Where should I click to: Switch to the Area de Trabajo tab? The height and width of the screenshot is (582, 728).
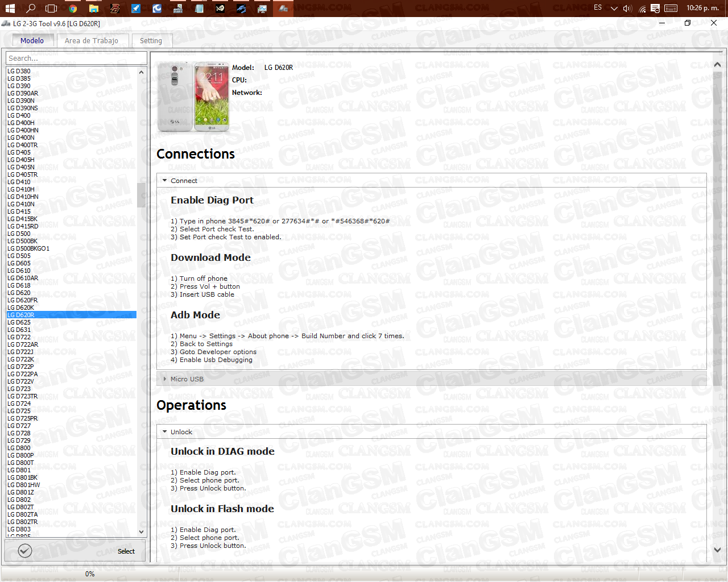92,40
